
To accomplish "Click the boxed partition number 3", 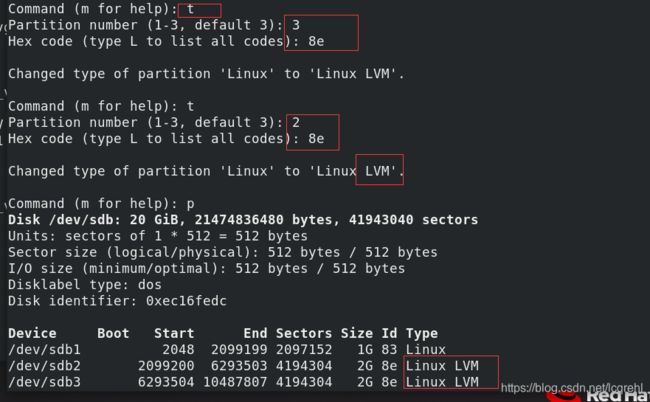I will [296, 25].
